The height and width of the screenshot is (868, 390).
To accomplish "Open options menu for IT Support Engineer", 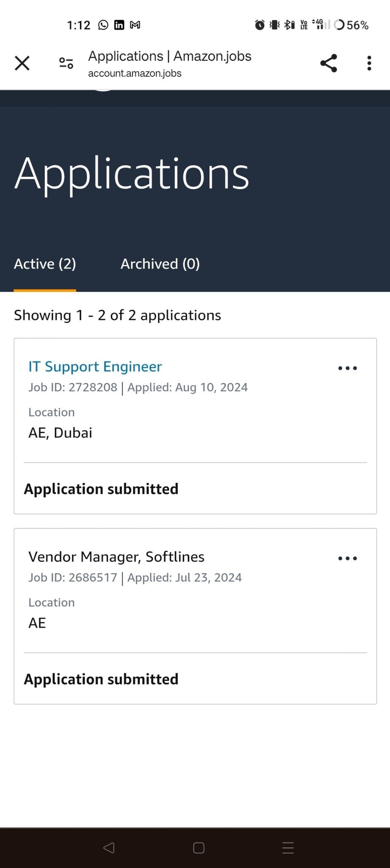I will [x=347, y=368].
